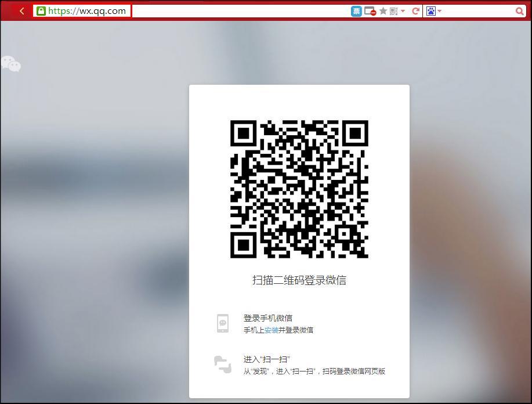This screenshot has height=404, width=532.
Task: Reload the page with the refresh icon
Action: pos(415,11)
